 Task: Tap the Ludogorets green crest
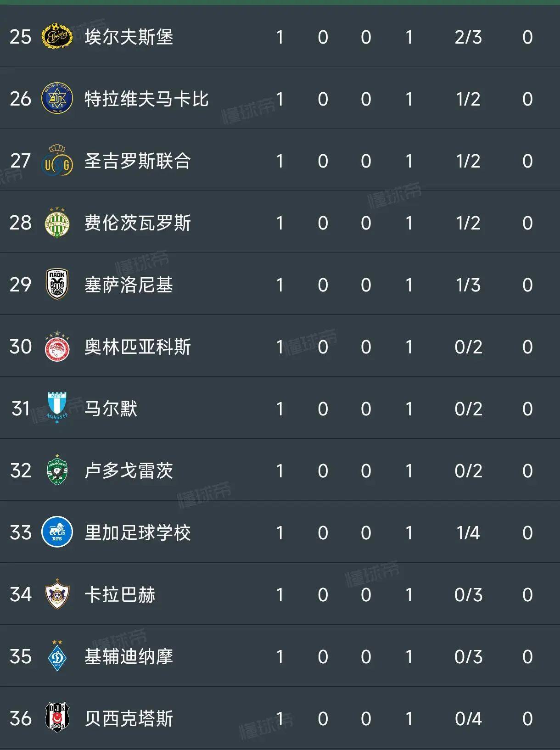tap(57, 470)
